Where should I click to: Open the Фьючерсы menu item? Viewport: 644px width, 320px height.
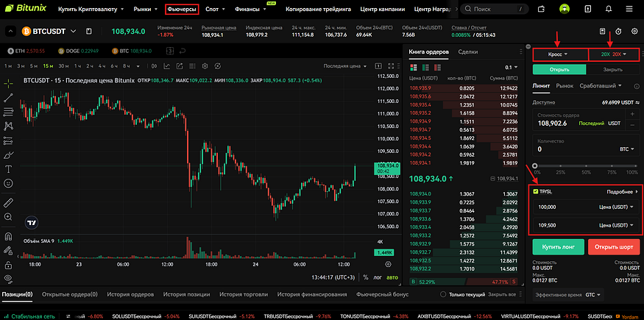point(182,10)
